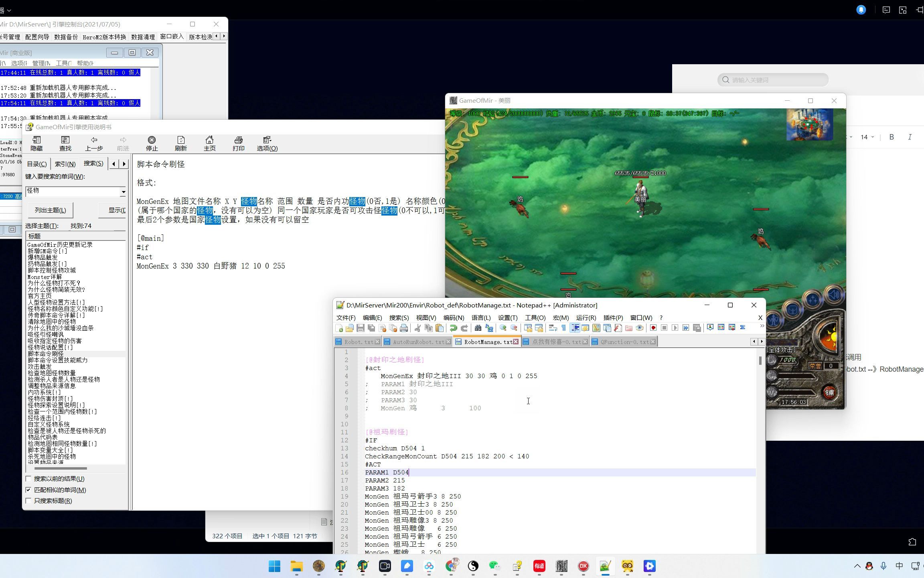Screen dimensions: 924x578
Task: Expand Notepad++ toolbar overflow chevron
Action: 762,326
